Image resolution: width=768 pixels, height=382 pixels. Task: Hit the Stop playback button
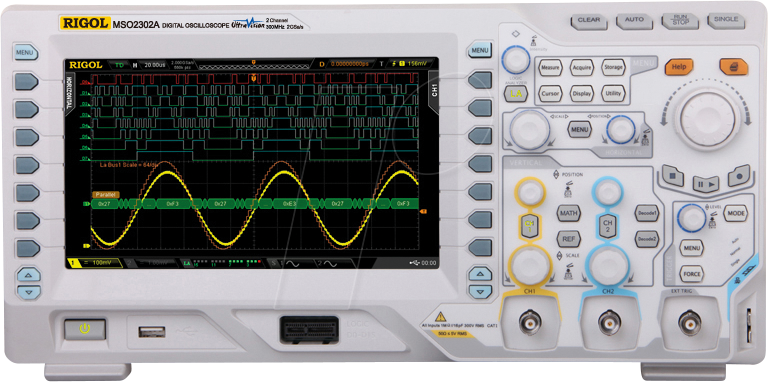point(672,175)
